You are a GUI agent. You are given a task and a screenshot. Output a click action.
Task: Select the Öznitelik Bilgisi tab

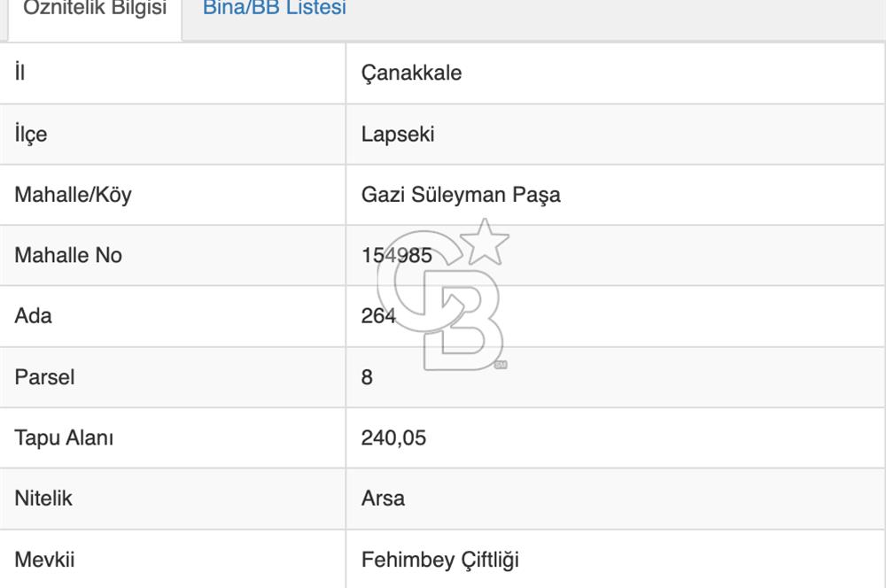(92, 11)
